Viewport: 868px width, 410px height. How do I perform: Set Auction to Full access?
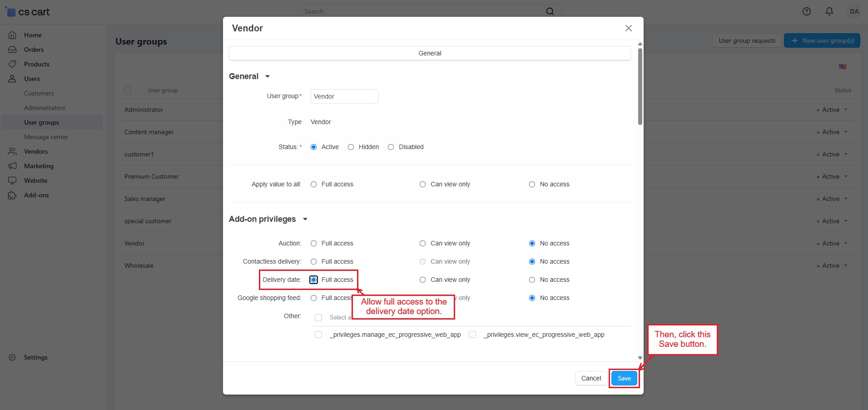coord(313,243)
